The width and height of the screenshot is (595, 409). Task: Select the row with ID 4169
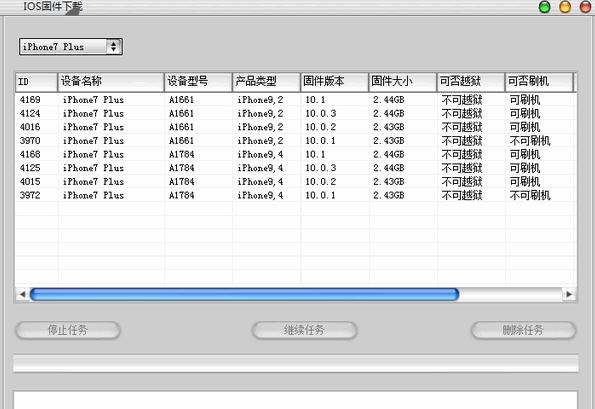pos(296,100)
